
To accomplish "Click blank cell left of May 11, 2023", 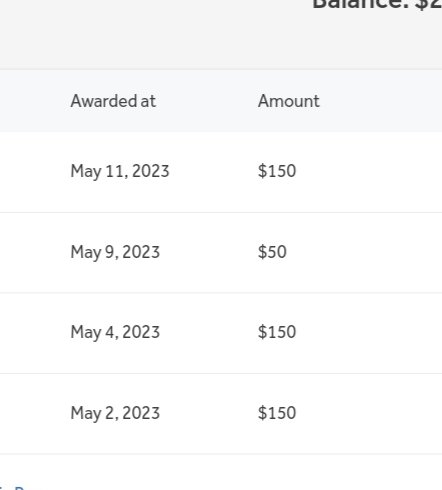I will click(x=33, y=172).
